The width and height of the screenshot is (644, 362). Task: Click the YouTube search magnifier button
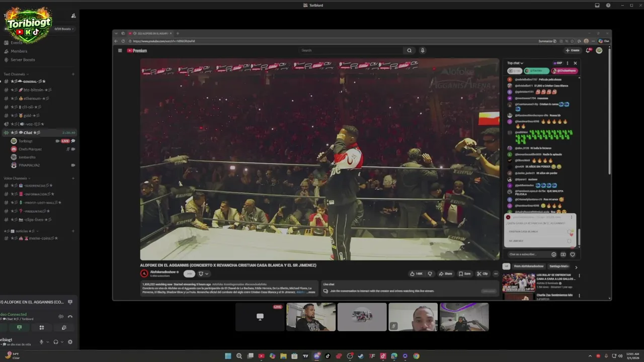[410, 50]
